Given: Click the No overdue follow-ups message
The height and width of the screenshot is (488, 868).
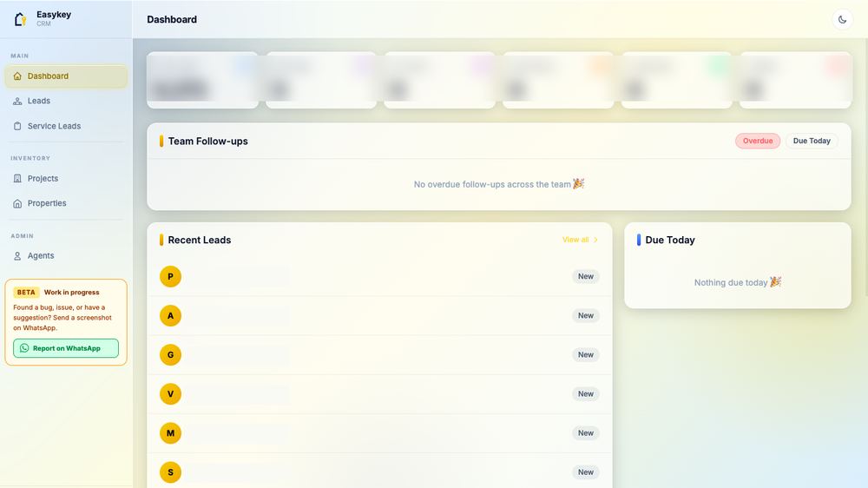Looking at the screenshot, I should click(499, 184).
